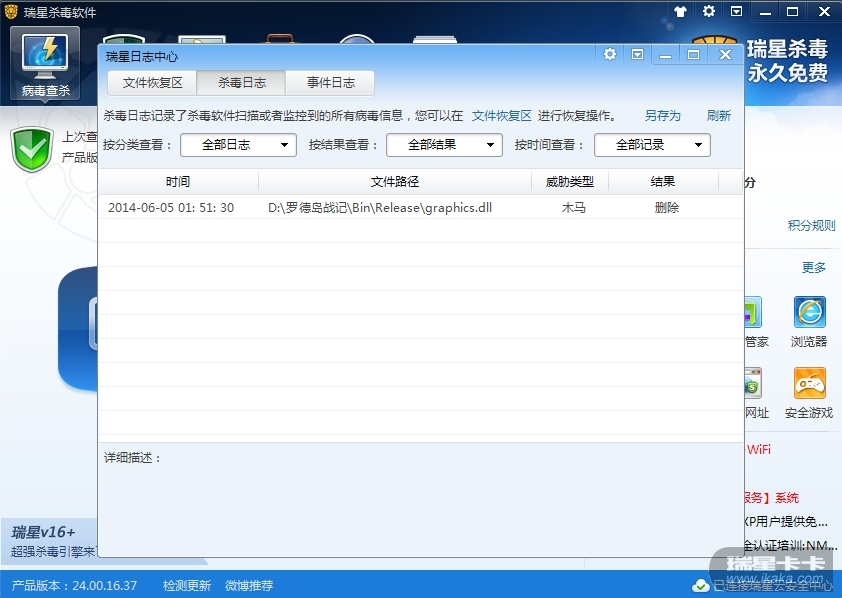Click the 产品版本：24.00.16.37 text

(74, 586)
